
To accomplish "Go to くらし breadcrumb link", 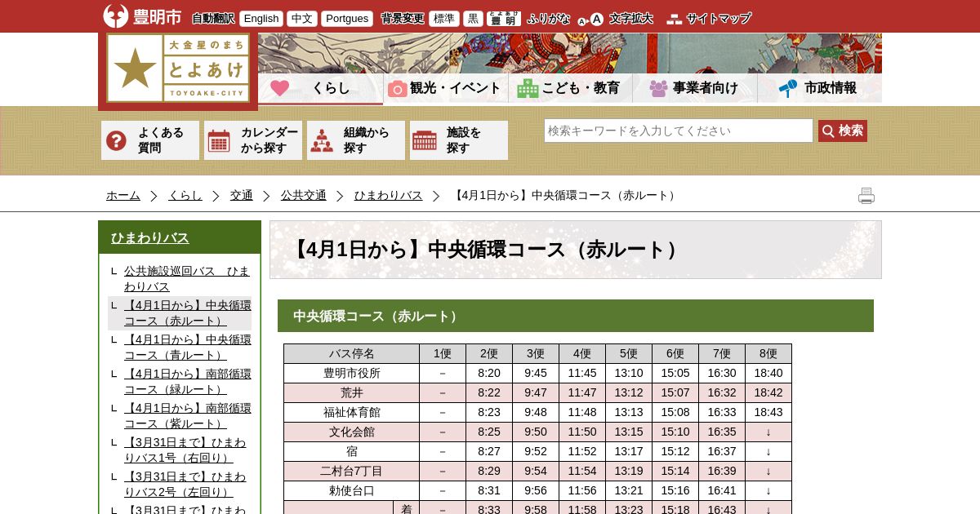I will click(185, 196).
